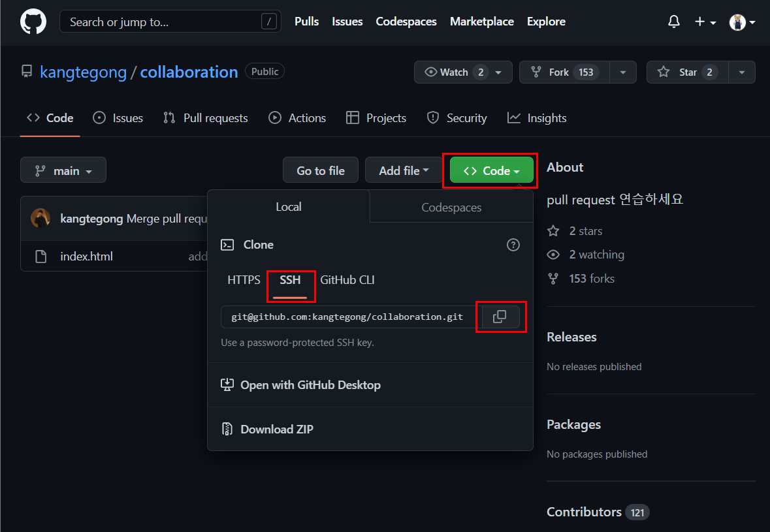Switch to the Issues repository tab
Image resolution: width=770 pixels, height=532 pixels.
coord(118,118)
